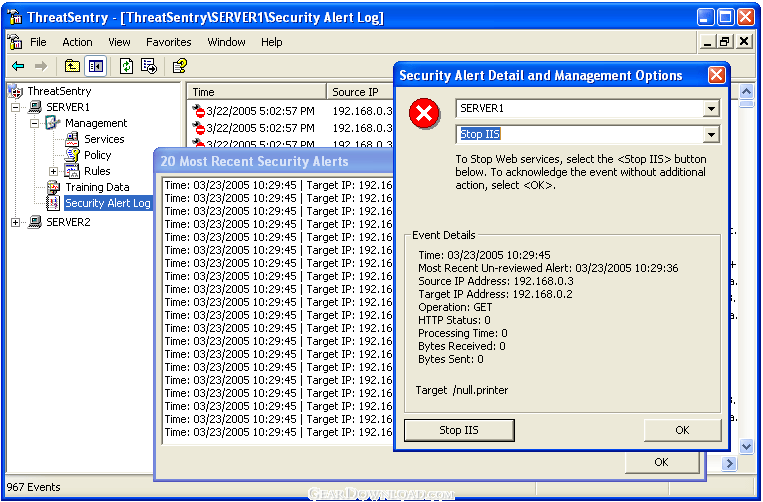
Task: Open the Stop IIS action dropdown
Action: pos(711,134)
